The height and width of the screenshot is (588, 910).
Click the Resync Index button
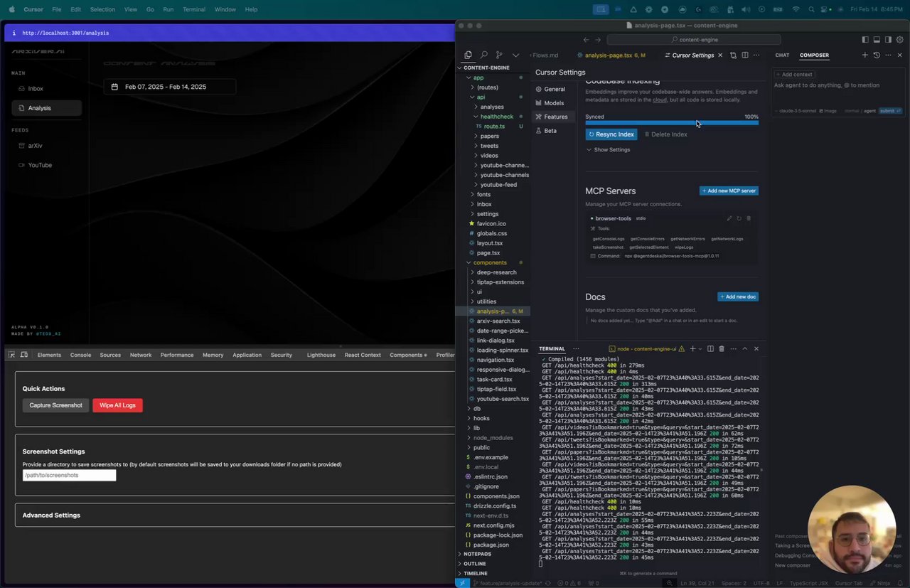611,134
